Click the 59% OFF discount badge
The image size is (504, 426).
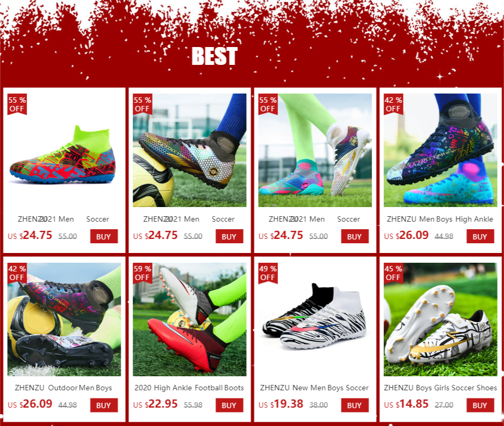tap(142, 273)
